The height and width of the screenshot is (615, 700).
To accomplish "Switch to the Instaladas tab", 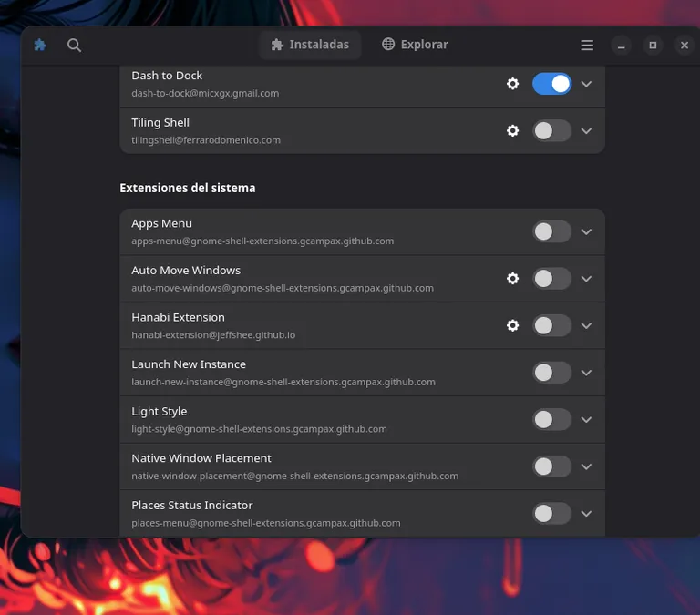I will coord(310,45).
